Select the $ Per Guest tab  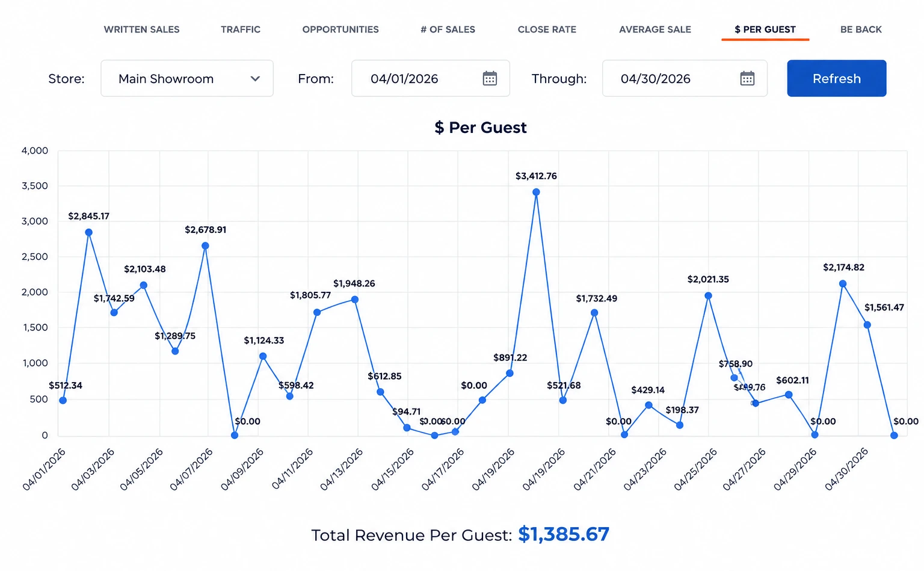pyautogui.click(x=765, y=29)
